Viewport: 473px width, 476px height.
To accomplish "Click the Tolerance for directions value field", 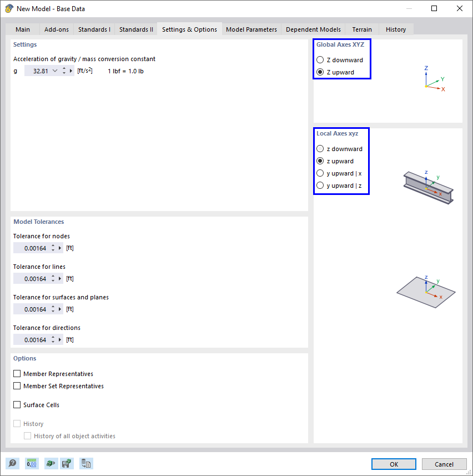I will [31, 340].
